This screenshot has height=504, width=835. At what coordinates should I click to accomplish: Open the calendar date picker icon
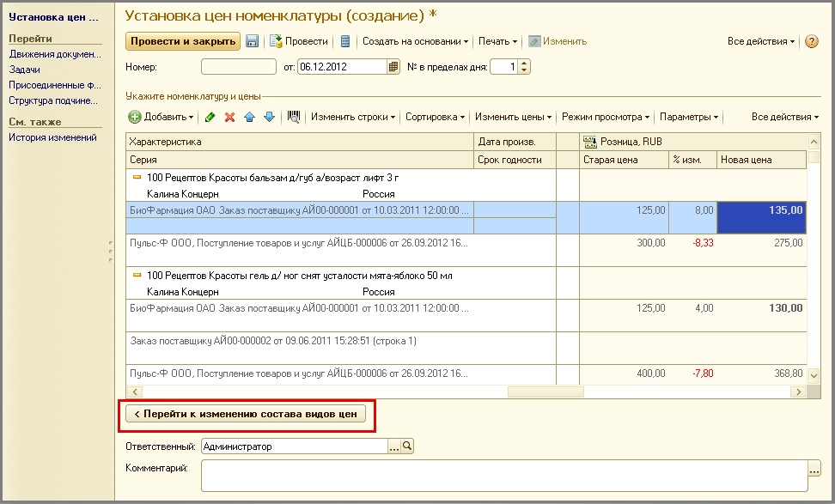(393, 67)
